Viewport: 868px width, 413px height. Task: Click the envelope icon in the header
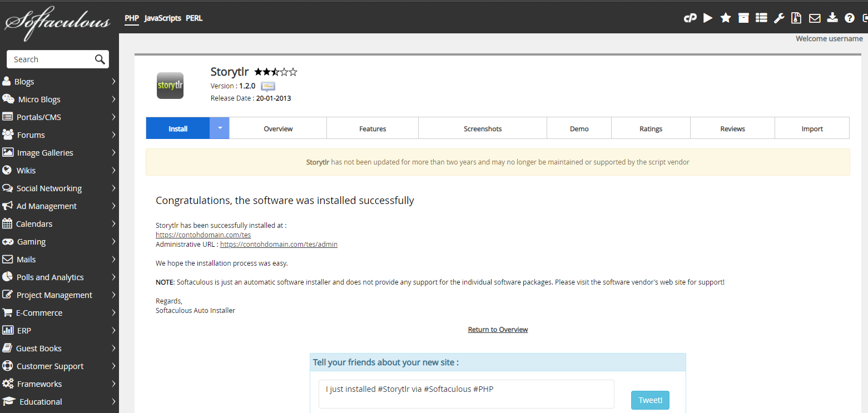(x=815, y=18)
